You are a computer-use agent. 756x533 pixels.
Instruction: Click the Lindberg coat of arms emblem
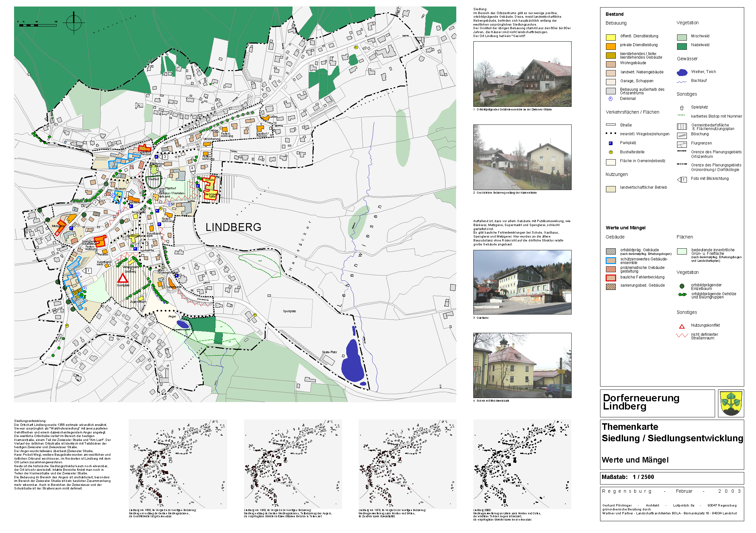point(731,404)
